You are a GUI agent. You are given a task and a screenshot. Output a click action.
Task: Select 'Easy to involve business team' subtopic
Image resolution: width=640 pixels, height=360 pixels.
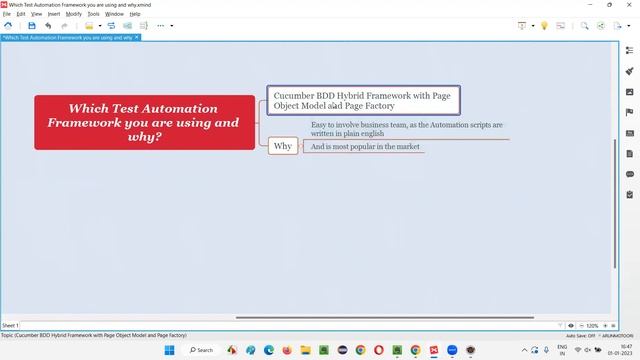coord(407,129)
